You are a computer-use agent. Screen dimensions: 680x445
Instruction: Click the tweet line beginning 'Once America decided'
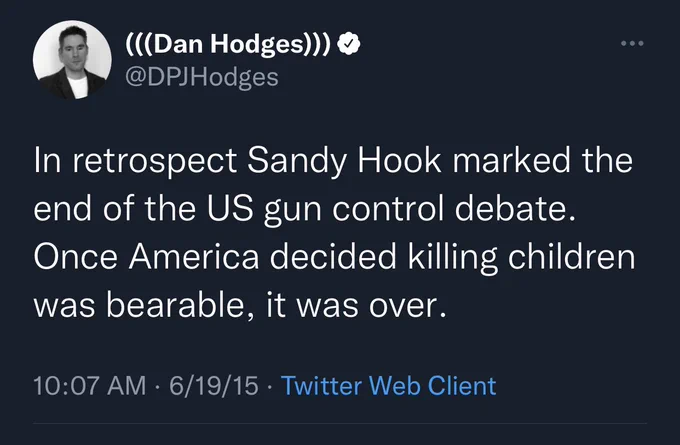[x=334, y=258]
